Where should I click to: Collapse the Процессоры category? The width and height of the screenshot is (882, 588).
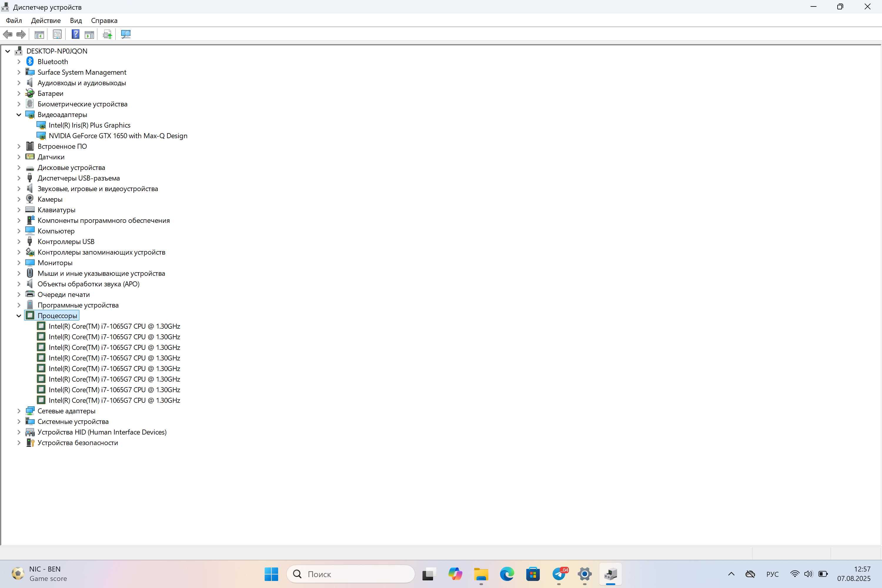[19, 315]
